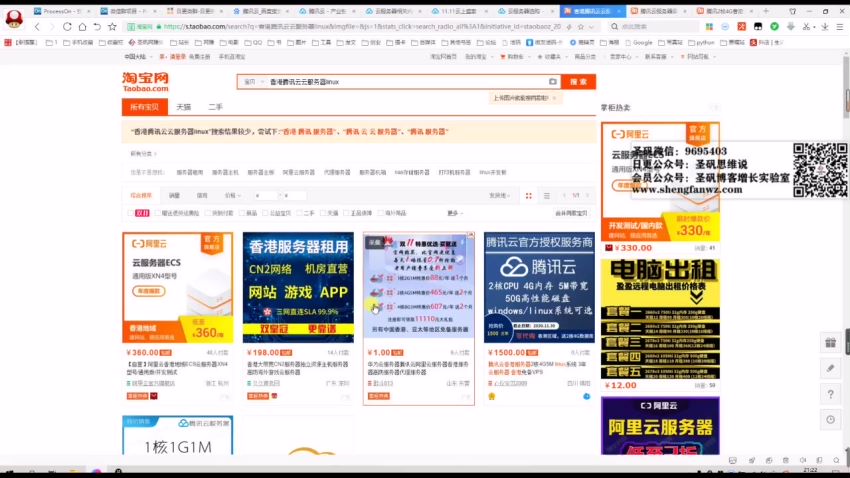
Task: Open the 香港服务器租用 product thumbnail
Action: click(x=298, y=288)
